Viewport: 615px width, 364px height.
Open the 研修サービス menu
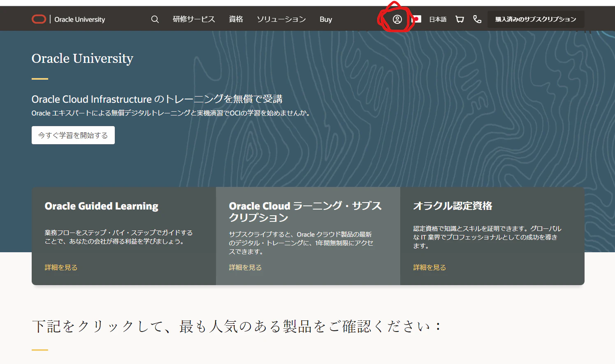194,19
